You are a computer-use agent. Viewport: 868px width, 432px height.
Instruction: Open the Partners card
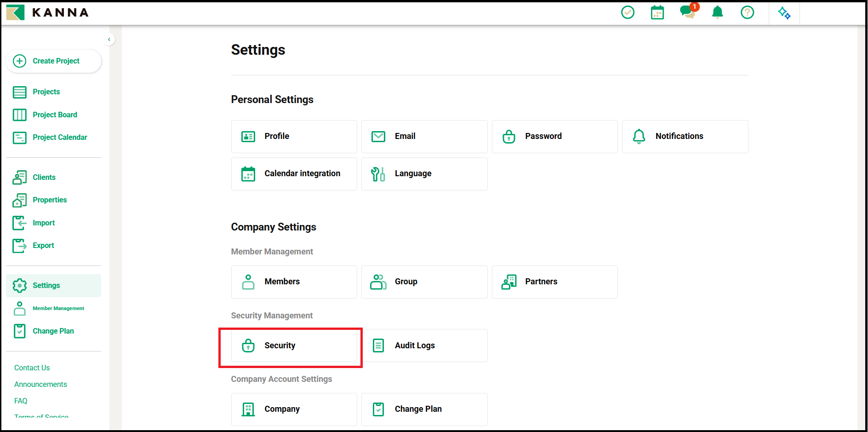(x=555, y=282)
